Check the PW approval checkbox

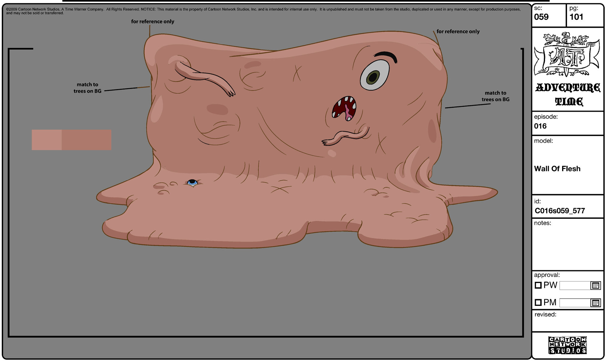(x=538, y=285)
